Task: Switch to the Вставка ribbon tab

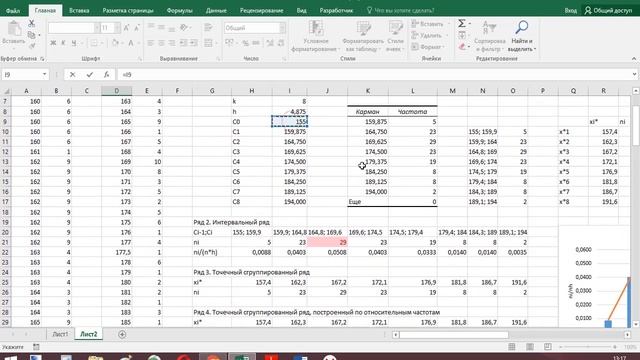Action: pos(79,11)
